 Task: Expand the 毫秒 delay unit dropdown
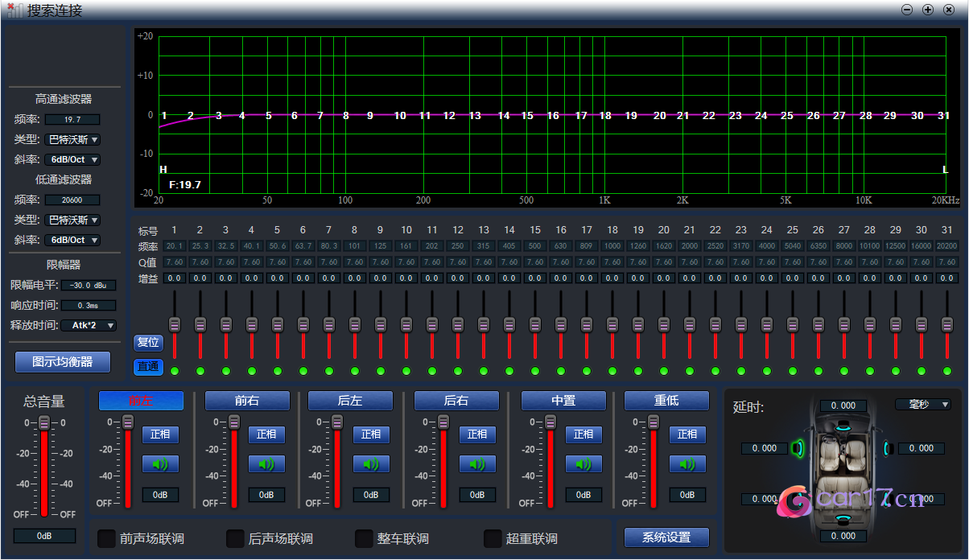click(924, 404)
